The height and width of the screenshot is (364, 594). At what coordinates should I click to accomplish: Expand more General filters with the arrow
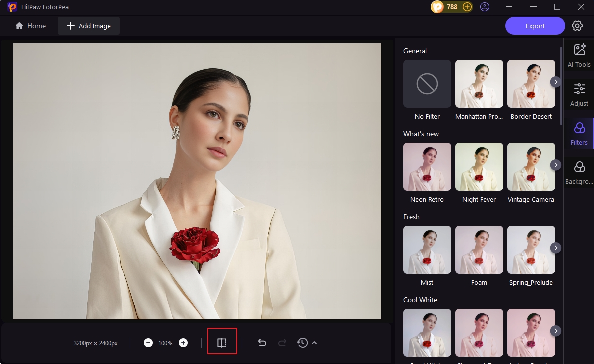pyautogui.click(x=555, y=82)
